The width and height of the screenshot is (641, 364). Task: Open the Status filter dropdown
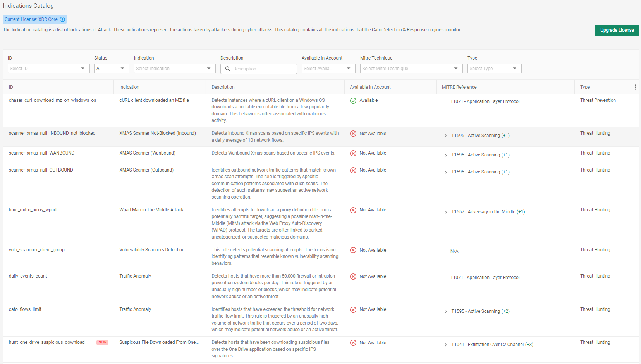tap(112, 69)
